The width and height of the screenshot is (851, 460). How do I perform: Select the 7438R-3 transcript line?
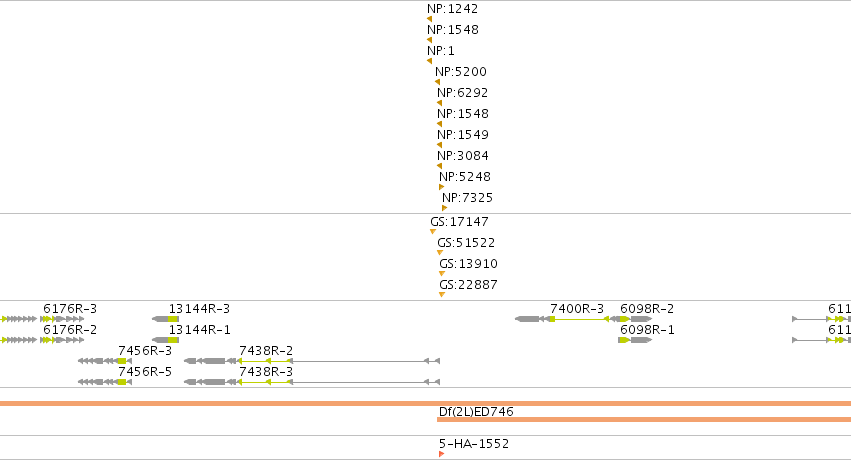point(312,382)
